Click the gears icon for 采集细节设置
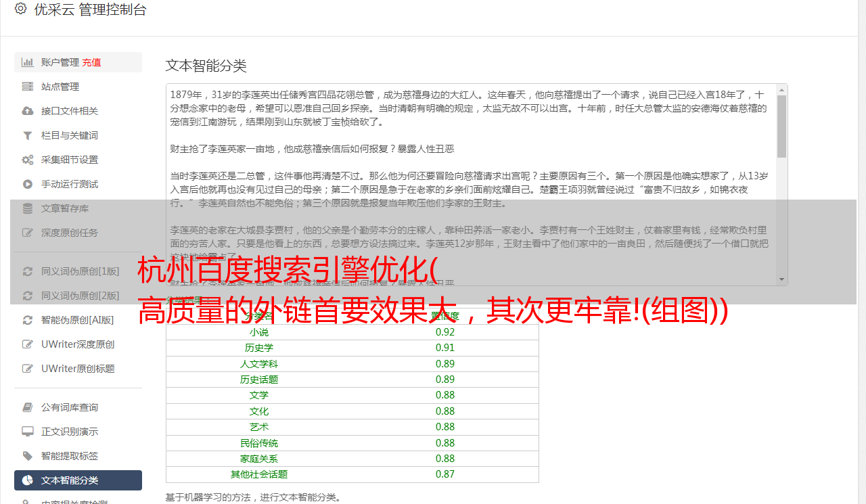Screen dimensions: 866x504 28,160
